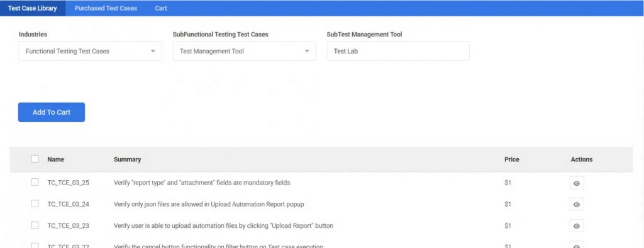The height and width of the screenshot is (248, 644).
Task: Select the Test Case Library tab
Action: pyautogui.click(x=33, y=8)
